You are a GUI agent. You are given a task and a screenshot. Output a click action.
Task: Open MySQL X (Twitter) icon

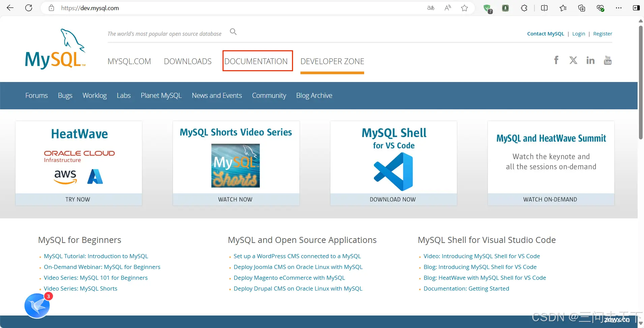tap(573, 60)
